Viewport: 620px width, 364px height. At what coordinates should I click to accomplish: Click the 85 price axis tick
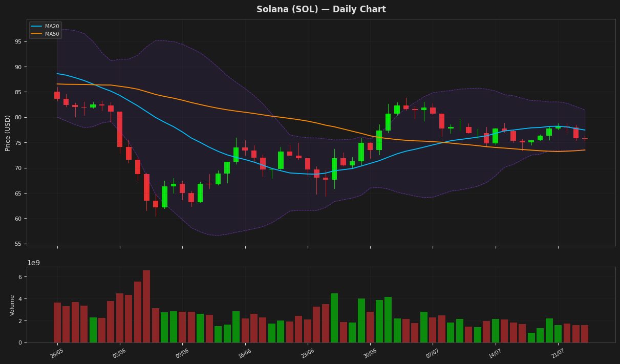point(19,92)
